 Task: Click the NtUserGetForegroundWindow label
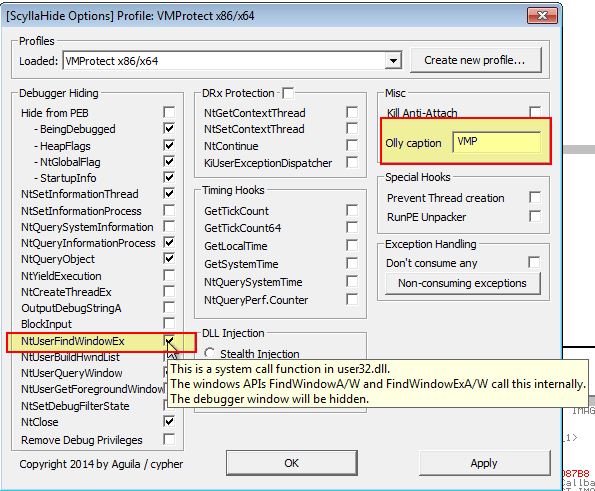(93, 389)
